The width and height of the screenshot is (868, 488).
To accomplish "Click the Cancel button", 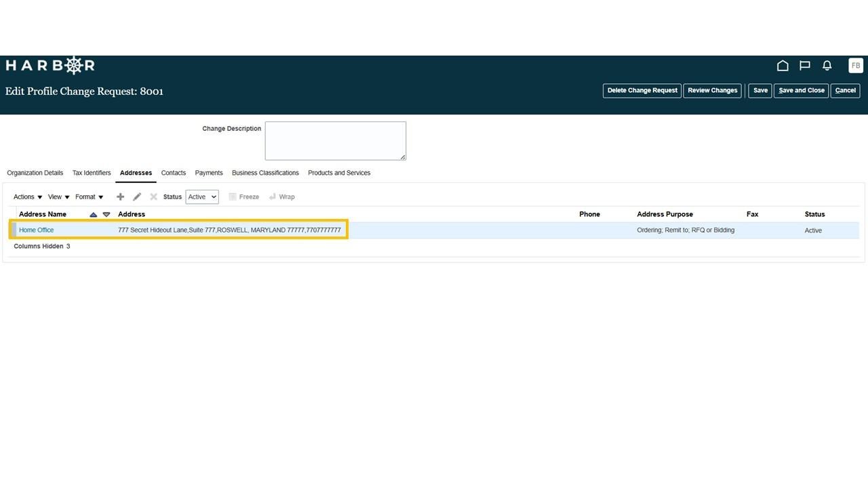I will click(846, 91).
